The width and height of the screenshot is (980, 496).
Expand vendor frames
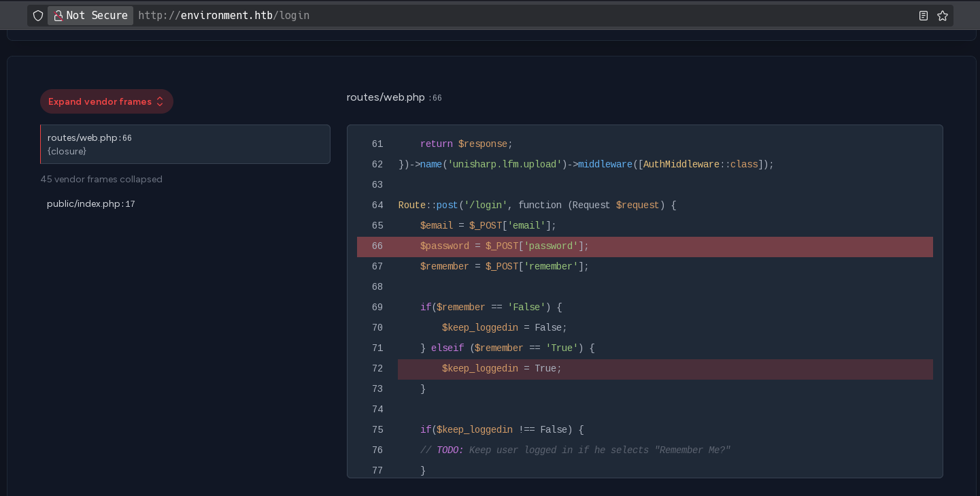point(107,101)
